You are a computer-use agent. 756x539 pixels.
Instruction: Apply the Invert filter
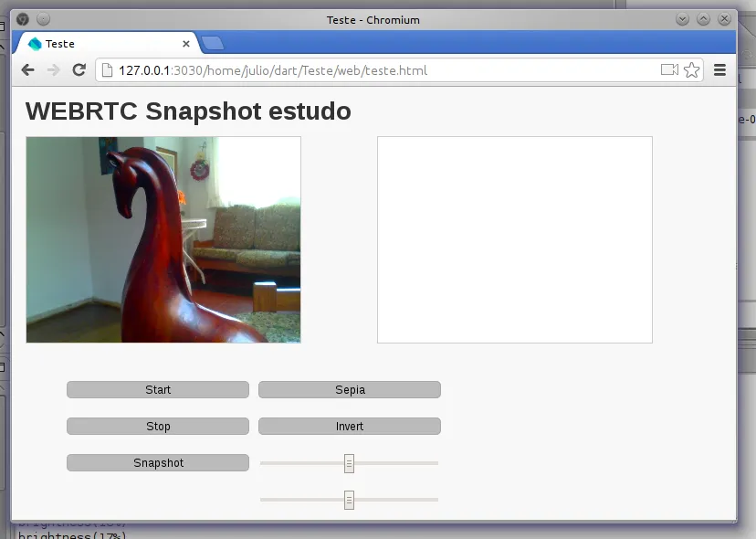coord(350,427)
